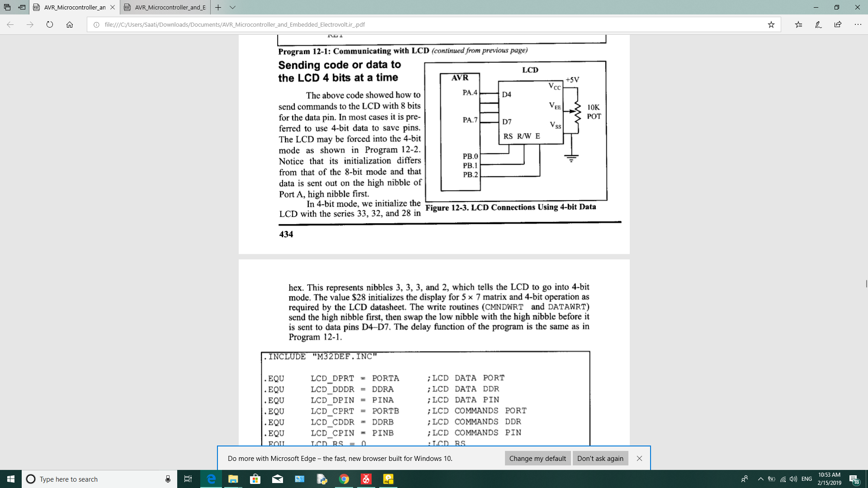Click the add notes pen icon
The width and height of the screenshot is (868, 488).
click(x=818, y=24)
